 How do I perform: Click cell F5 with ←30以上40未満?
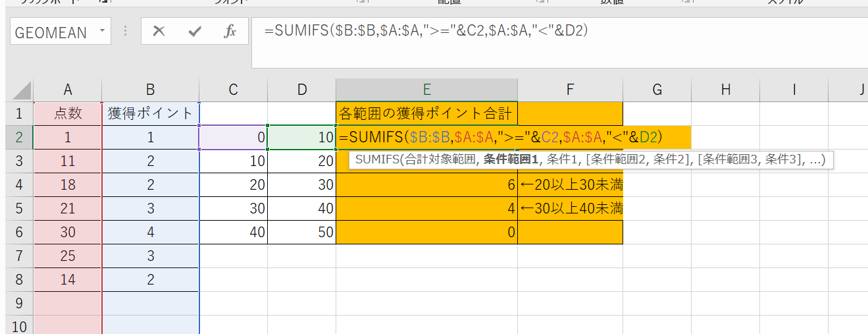tap(570, 208)
